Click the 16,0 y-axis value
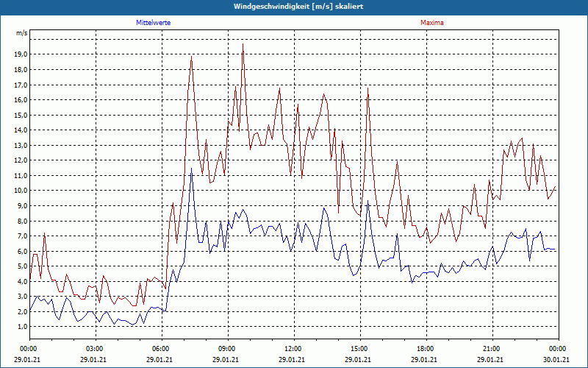Image resolution: width=588 pixels, height=368 pixels. [21, 100]
